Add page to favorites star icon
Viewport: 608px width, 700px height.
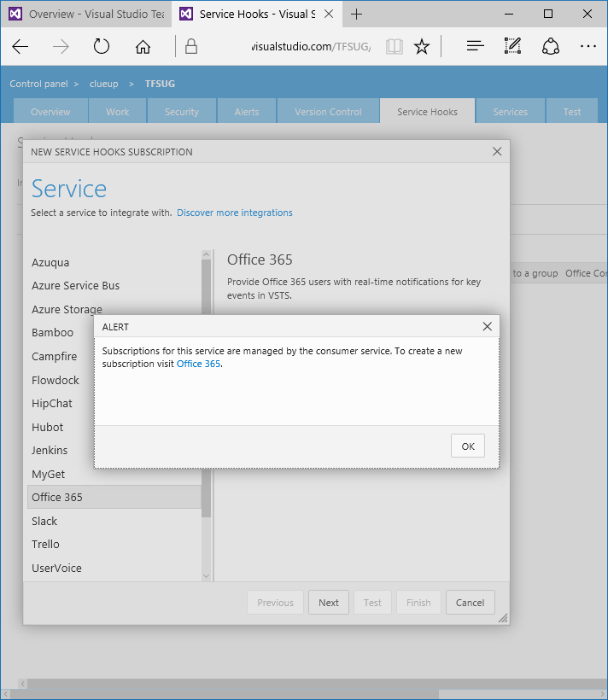pos(422,46)
